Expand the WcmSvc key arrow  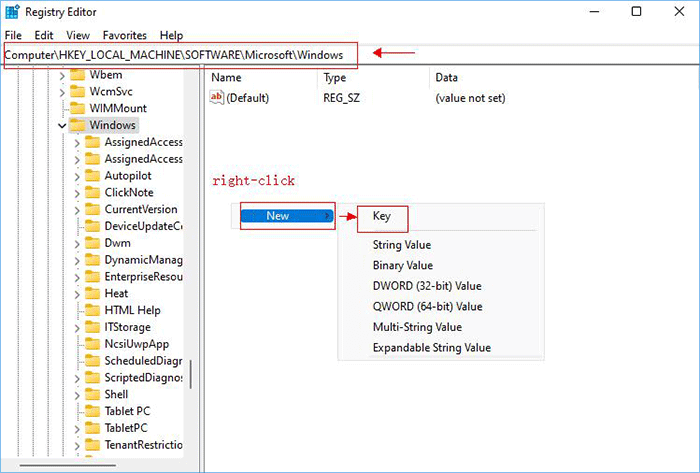(62, 91)
